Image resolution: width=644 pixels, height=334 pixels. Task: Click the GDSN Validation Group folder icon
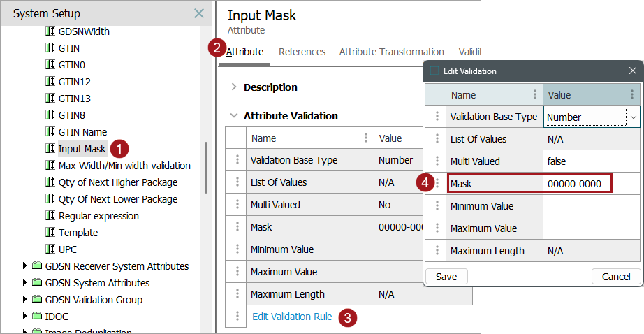37,300
